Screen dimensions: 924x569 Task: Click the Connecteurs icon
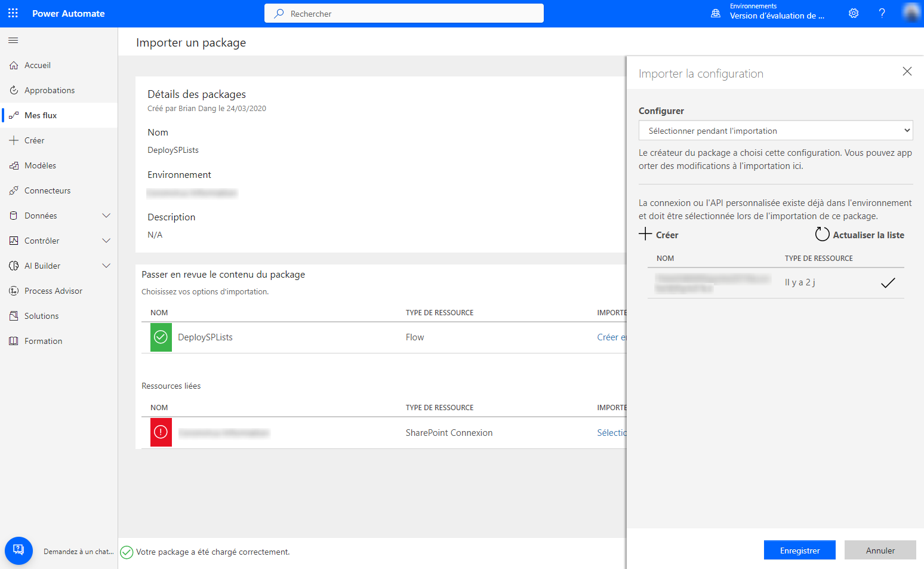tap(14, 190)
